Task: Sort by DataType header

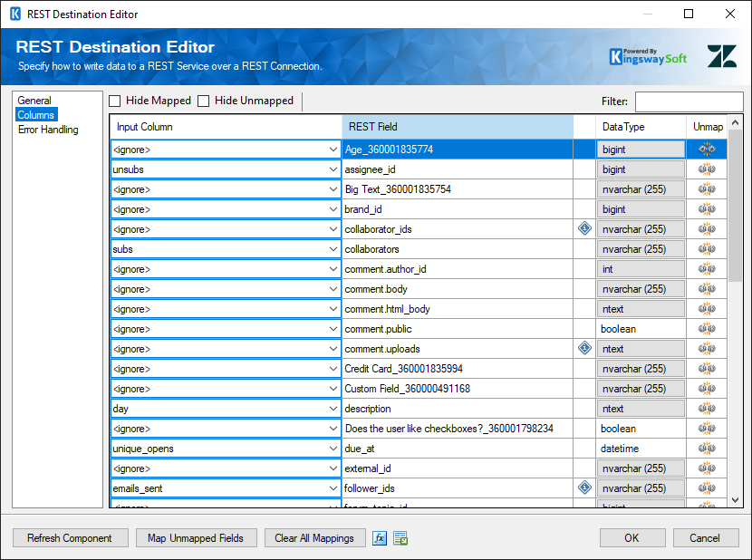Action: 641,127
